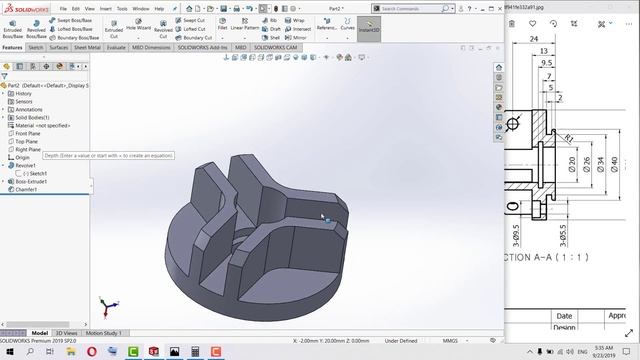The height and width of the screenshot is (360, 640).
Task: Click the Windows Start button
Action: coord(10,351)
